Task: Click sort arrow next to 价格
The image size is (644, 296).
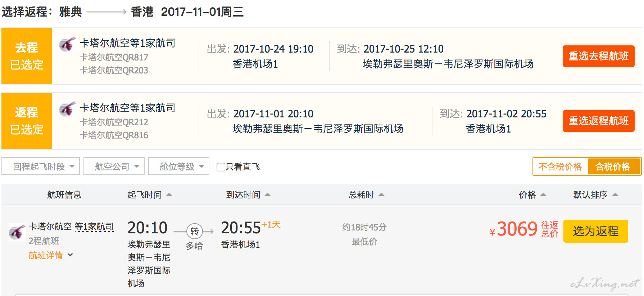Action: point(543,195)
